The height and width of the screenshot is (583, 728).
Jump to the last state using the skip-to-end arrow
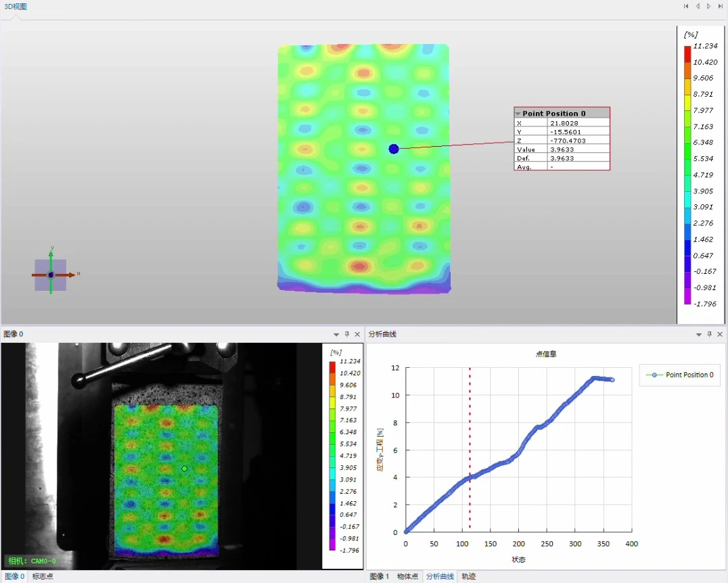[720, 6]
